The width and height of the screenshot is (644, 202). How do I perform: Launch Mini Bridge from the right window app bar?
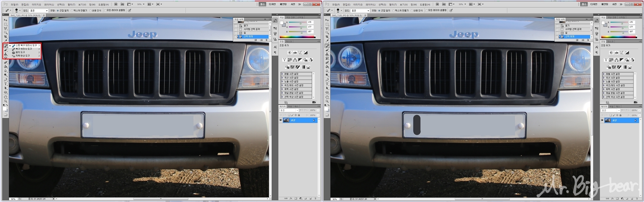coord(444,4)
